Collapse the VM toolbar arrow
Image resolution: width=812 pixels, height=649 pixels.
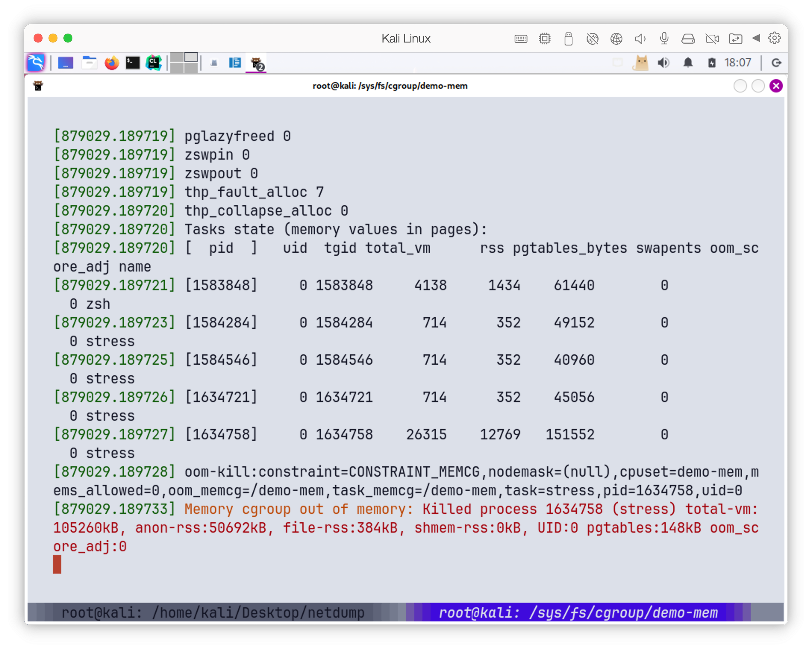point(756,38)
